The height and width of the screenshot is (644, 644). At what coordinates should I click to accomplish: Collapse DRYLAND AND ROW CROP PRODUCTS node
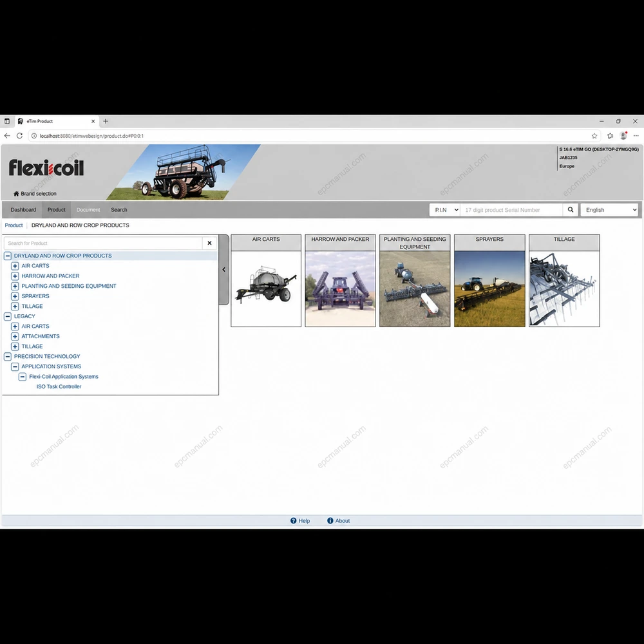(7, 256)
